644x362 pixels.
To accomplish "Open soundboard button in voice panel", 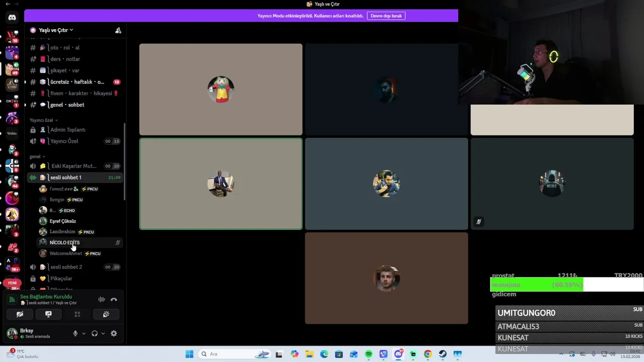I will pyautogui.click(x=106, y=314).
